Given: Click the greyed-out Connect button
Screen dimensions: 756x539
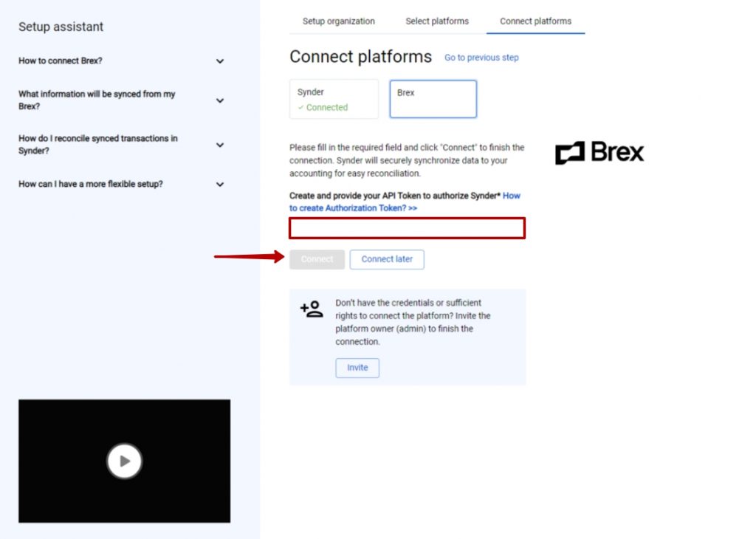Looking at the screenshot, I should pos(317,259).
